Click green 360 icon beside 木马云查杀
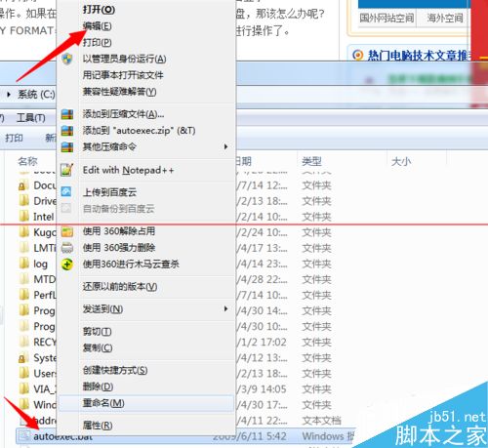 click(x=67, y=265)
